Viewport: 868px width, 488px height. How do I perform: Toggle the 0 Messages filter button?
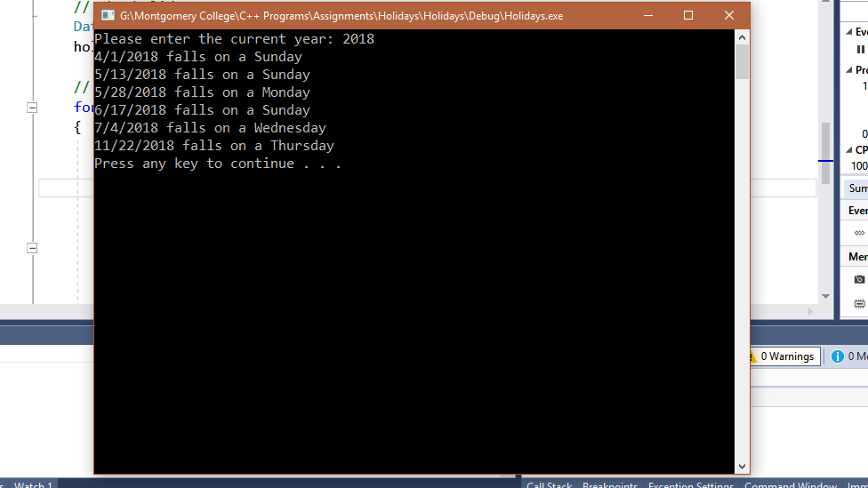point(848,356)
